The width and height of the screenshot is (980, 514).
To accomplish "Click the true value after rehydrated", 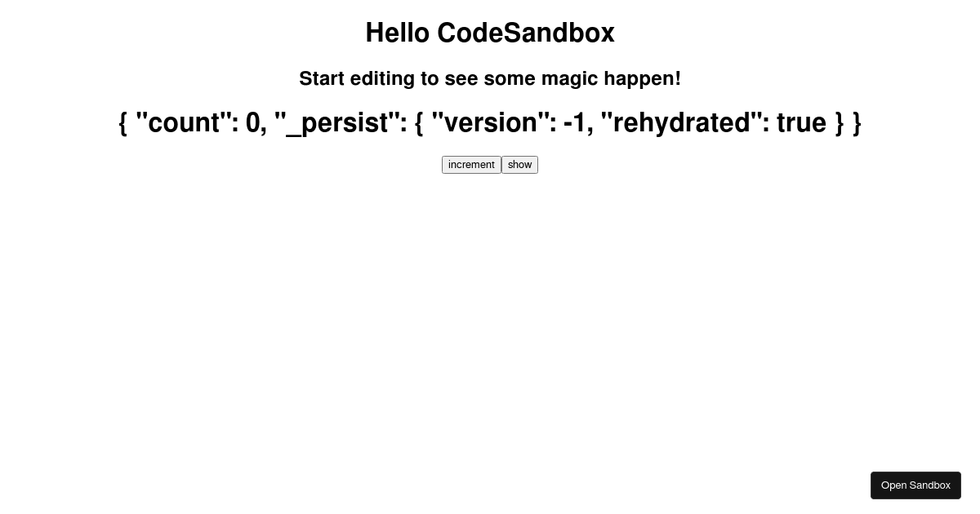I will tap(801, 122).
